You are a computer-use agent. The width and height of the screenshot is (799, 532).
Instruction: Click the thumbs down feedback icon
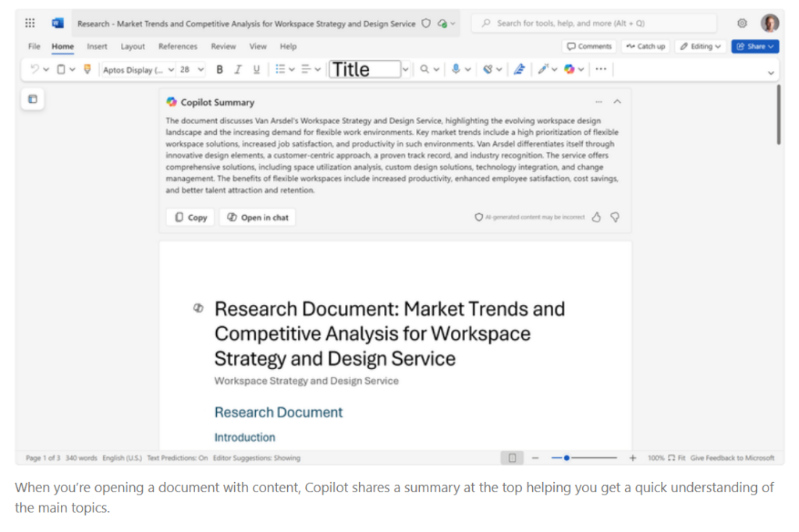tap(615, 218)
